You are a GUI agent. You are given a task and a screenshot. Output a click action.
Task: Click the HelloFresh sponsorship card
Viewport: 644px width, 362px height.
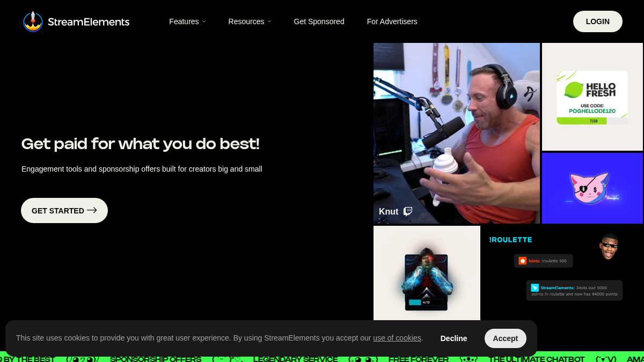click(x=592, y=97)
